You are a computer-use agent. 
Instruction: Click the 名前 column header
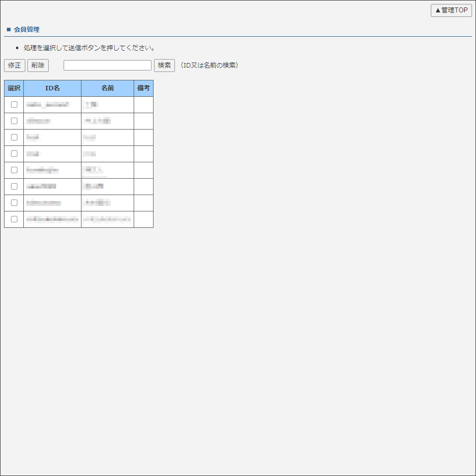[107, 88]
